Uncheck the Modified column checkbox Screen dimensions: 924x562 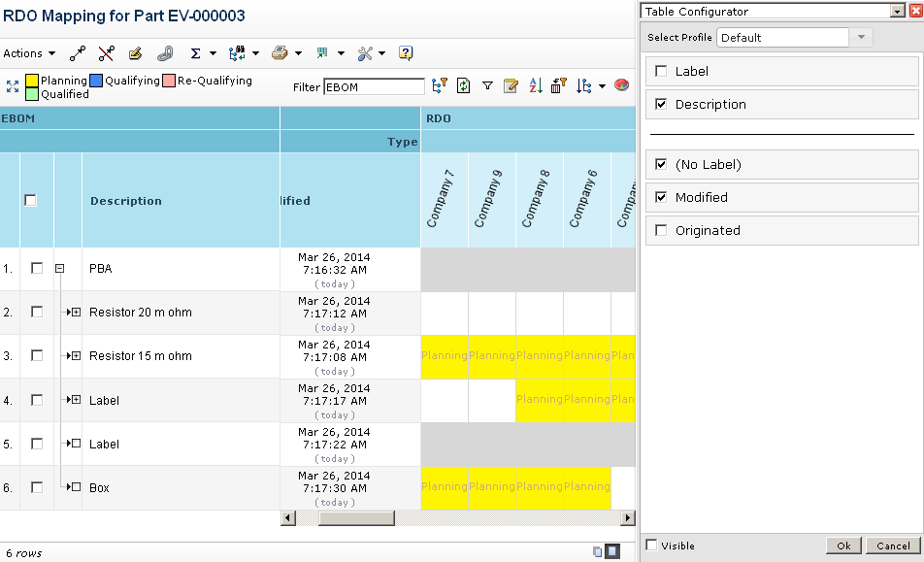tap(661, 197)
